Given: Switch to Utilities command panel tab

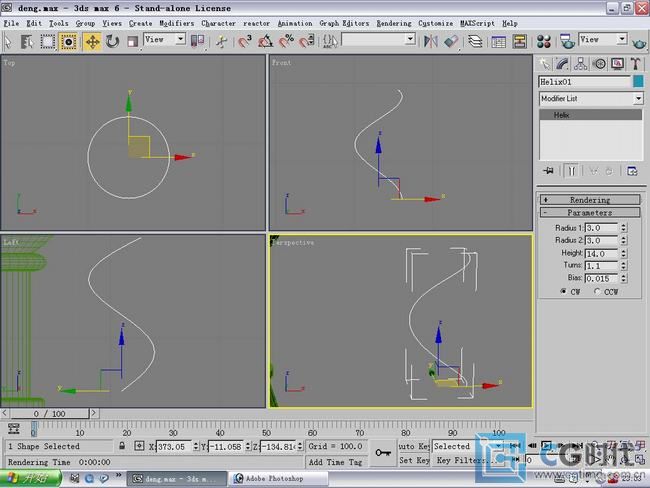Looking at the screenshot, I should point(636,64).
